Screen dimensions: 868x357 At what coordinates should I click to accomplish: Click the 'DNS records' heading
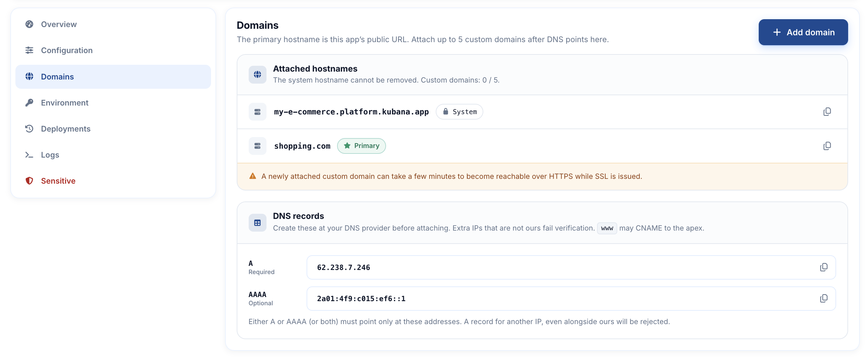click(298, 216)
